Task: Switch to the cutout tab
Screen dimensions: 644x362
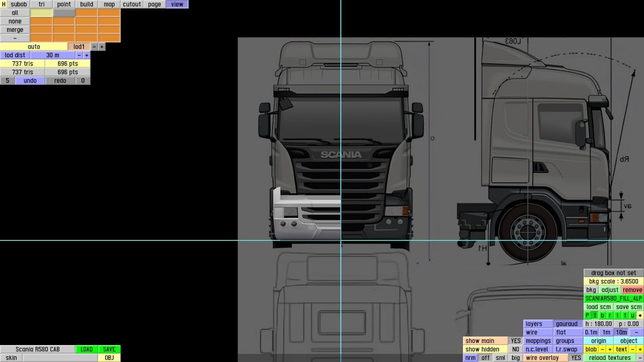Action: click(132, 4)
